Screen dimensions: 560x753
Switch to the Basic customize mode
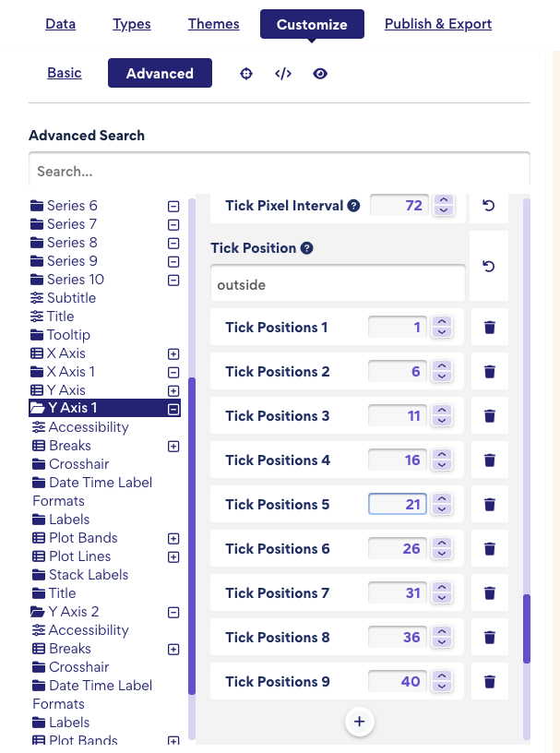pyautogui.click(x=65, y=73)
